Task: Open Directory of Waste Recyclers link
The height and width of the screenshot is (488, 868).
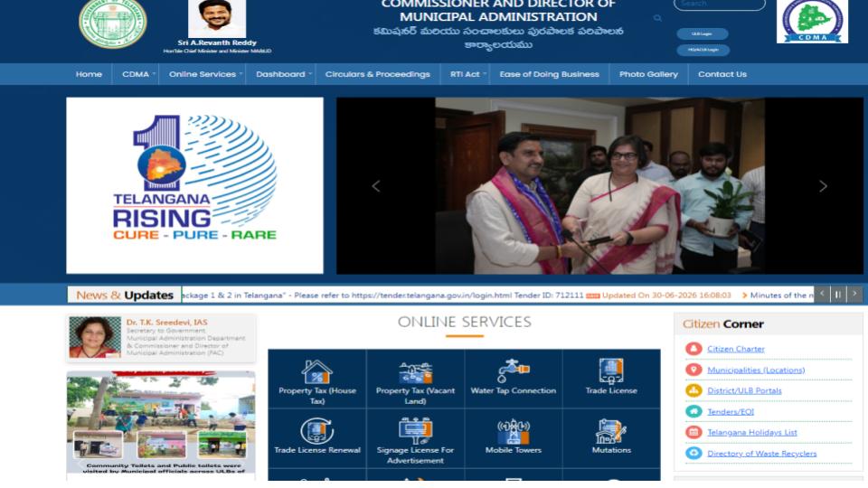Action: [x=761, y=453]
